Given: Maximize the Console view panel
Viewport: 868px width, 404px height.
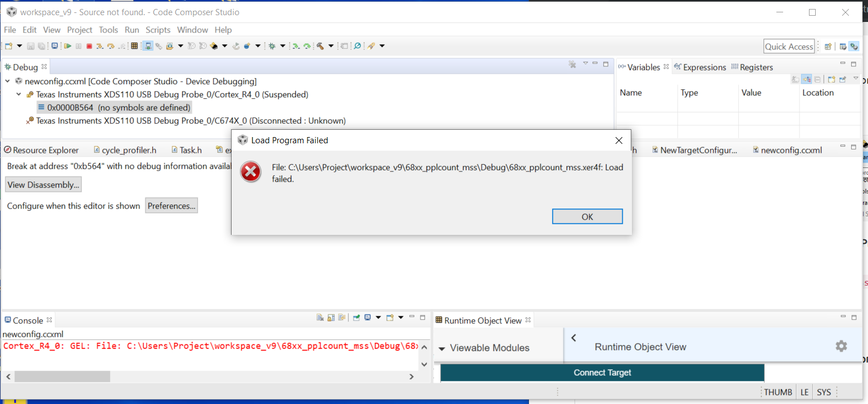Looking at the screenshot, I should (x=422, y=317).
